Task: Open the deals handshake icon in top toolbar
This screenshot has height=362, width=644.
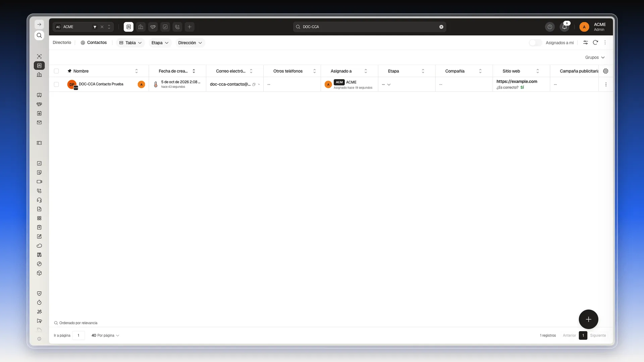Action: pyautogui.click(x=153, y=27)
